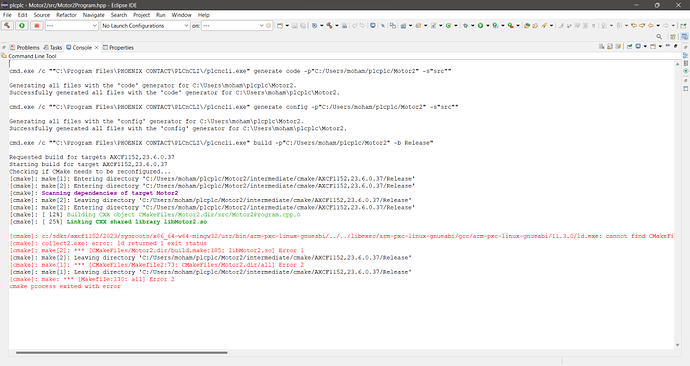Click the Build hammer button in launch bar
The image size is (690, 366).
7,26
